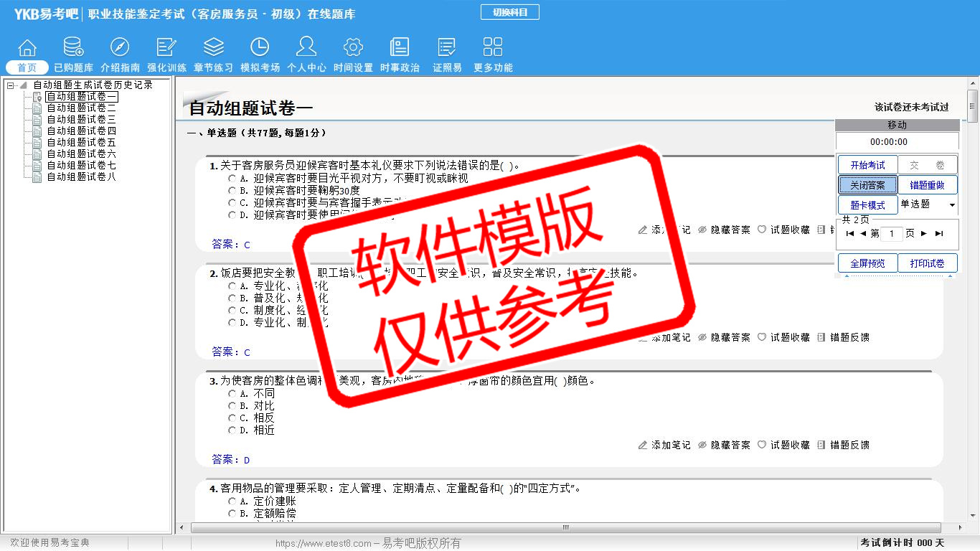Open 强化训练 edit icon
This screenshot has height=551, width=980.
pos(166,48)
